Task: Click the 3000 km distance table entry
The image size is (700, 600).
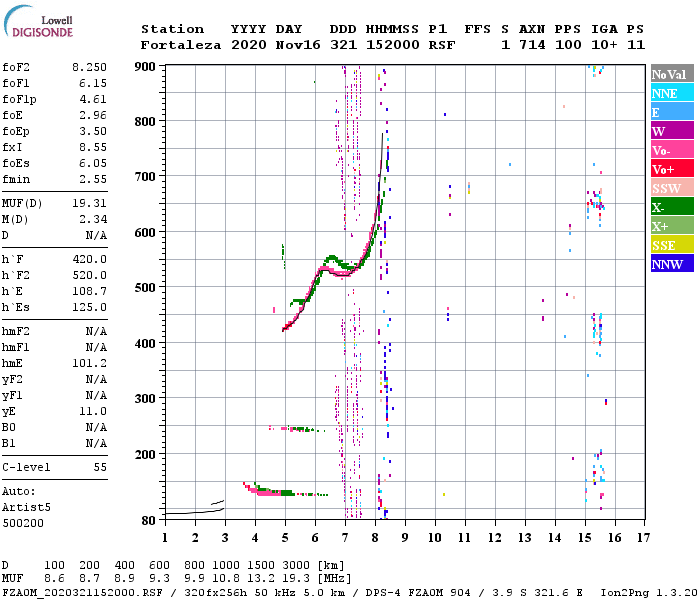Action: tap(296, 565)
